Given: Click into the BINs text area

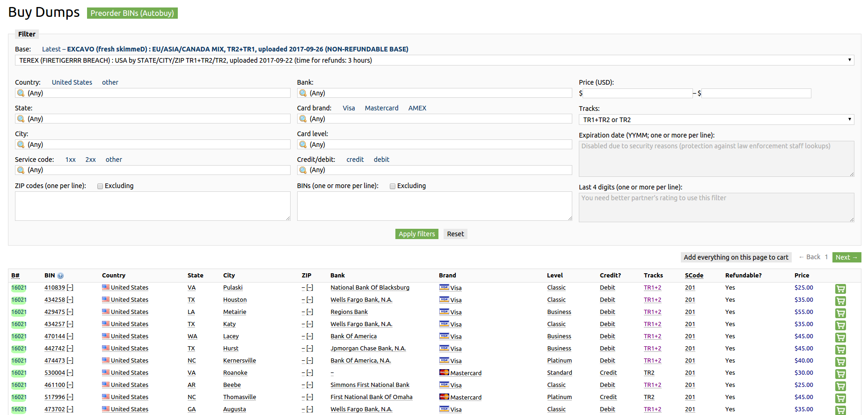Looking at the screenshot, I should pos(434,206).
